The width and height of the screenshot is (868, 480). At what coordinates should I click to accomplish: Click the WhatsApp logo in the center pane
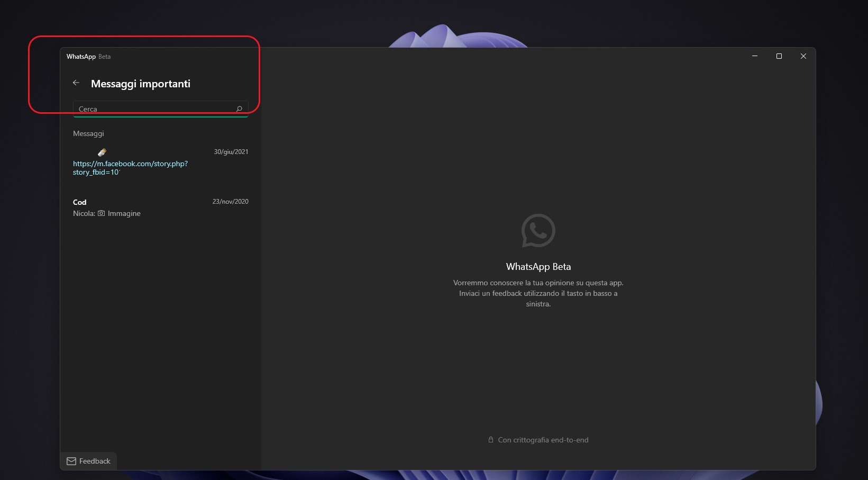538,231
